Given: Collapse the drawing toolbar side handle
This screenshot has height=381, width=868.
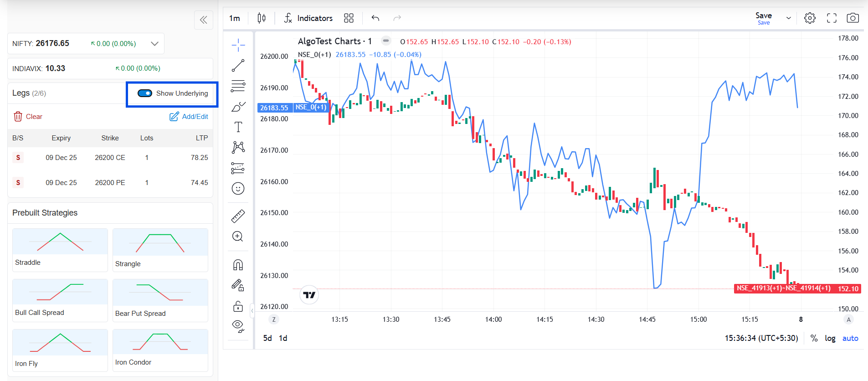Looking at the screenshot, I should click(252, 311).
